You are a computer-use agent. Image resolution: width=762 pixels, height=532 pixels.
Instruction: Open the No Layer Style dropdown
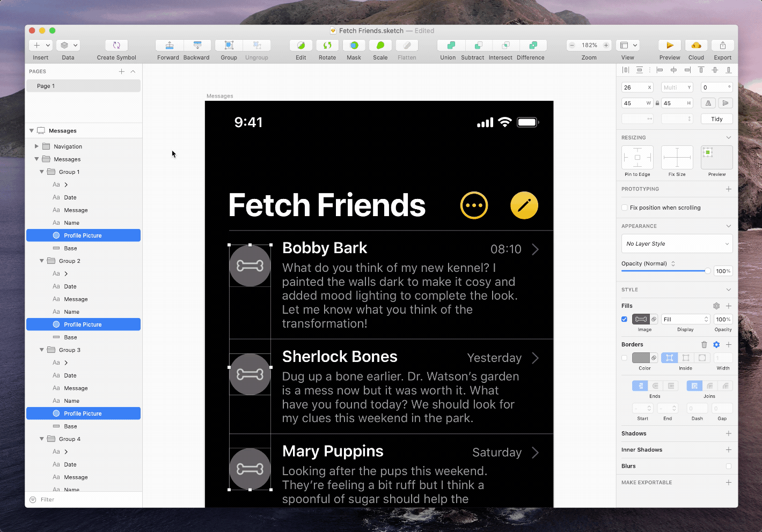(677, 243)
